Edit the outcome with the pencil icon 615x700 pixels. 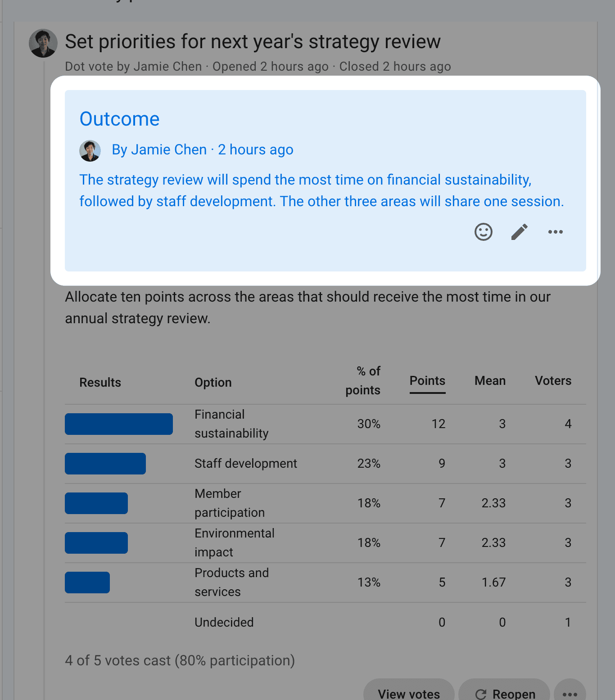click(520, 232)
